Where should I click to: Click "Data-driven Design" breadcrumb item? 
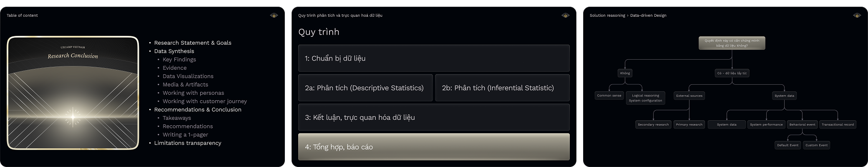click(648, 15)
